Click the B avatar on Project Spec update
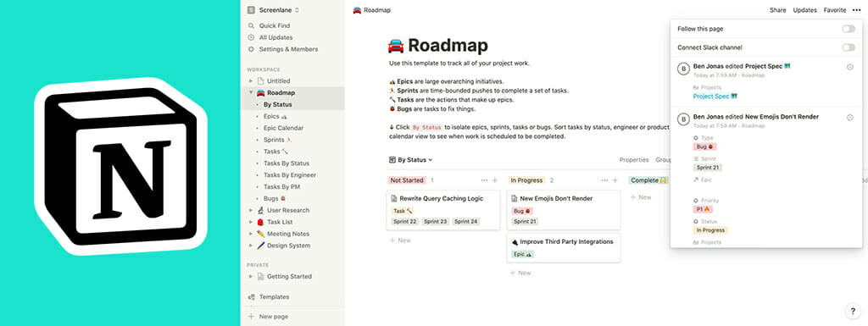 (684, 69)
